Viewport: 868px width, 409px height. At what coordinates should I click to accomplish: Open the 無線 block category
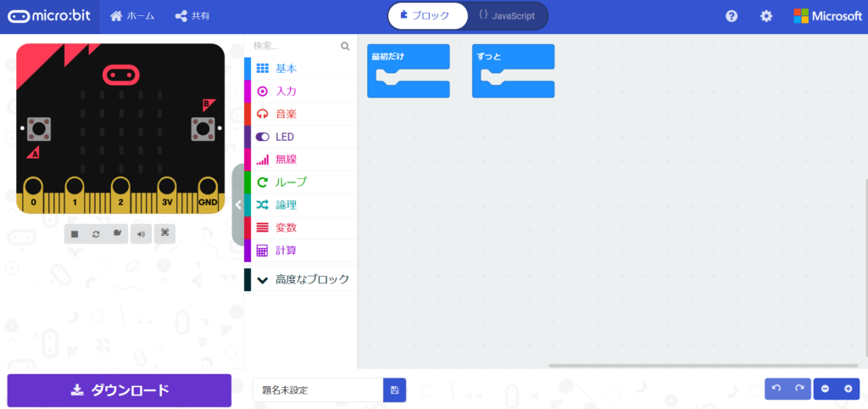coord(301,160)
